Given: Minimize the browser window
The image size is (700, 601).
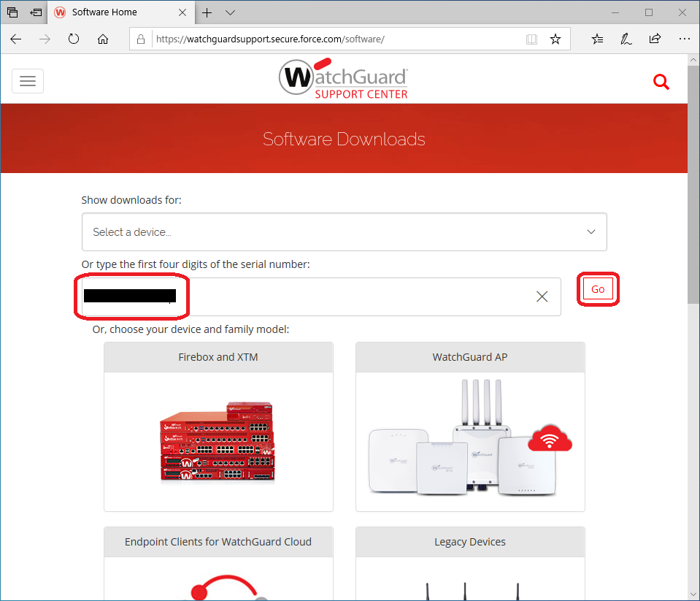Looking at the screenshot, I should pos(615,12).
